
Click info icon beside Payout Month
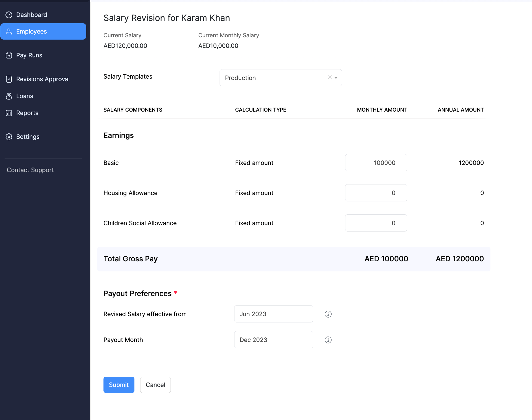(x=328, y=340)
